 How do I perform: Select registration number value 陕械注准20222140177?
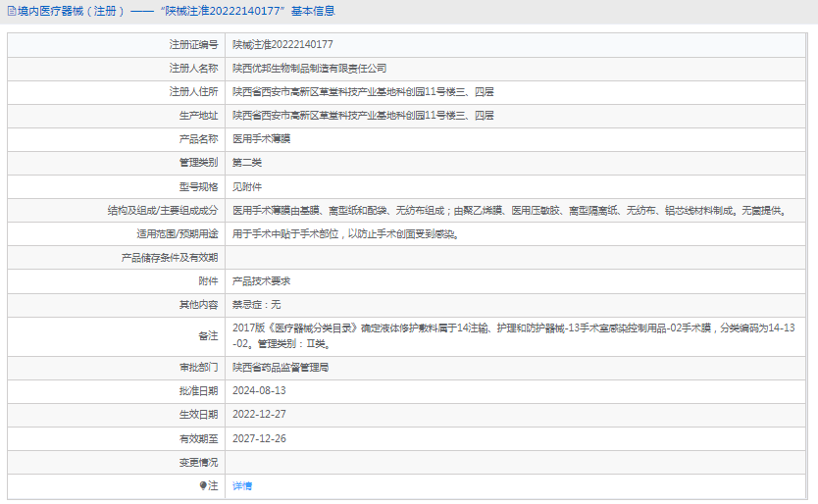[282, 45]
